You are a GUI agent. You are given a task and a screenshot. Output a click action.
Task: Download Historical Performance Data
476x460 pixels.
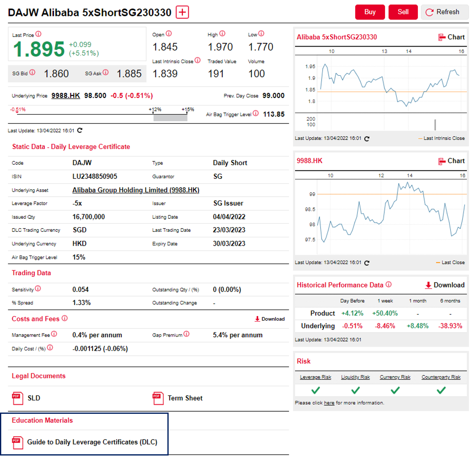click(445, 285)
